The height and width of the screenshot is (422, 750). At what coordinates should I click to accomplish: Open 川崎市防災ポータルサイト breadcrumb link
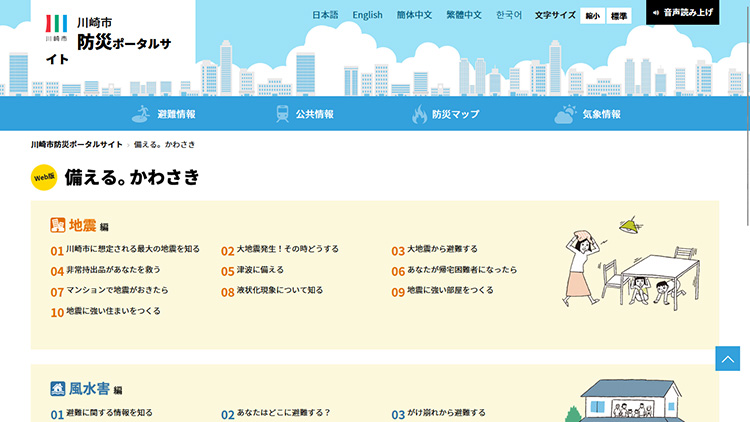pos(76,145)
